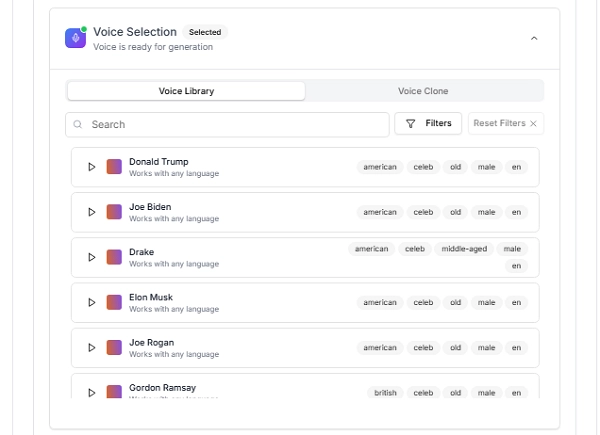Play the Gordon Ramsay voice preview

[91, 393]
